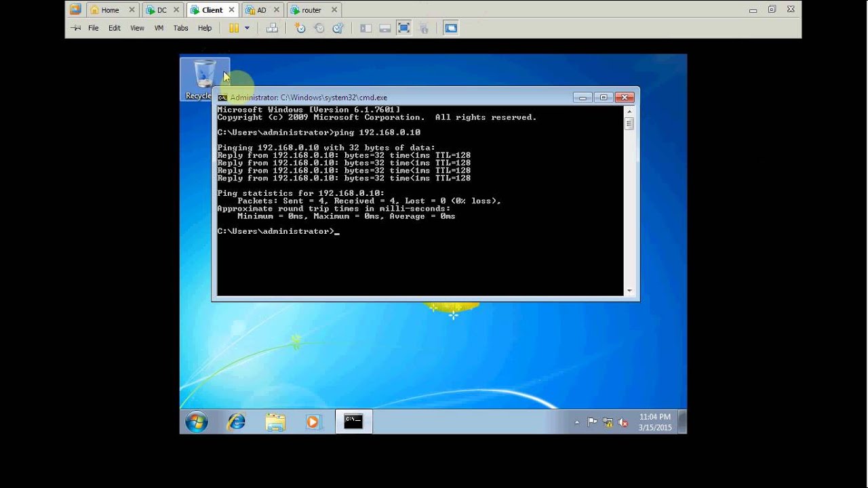
Task: Click the "Ping statistics for 192.168.0.10:" line
Action: pos(300,193)
